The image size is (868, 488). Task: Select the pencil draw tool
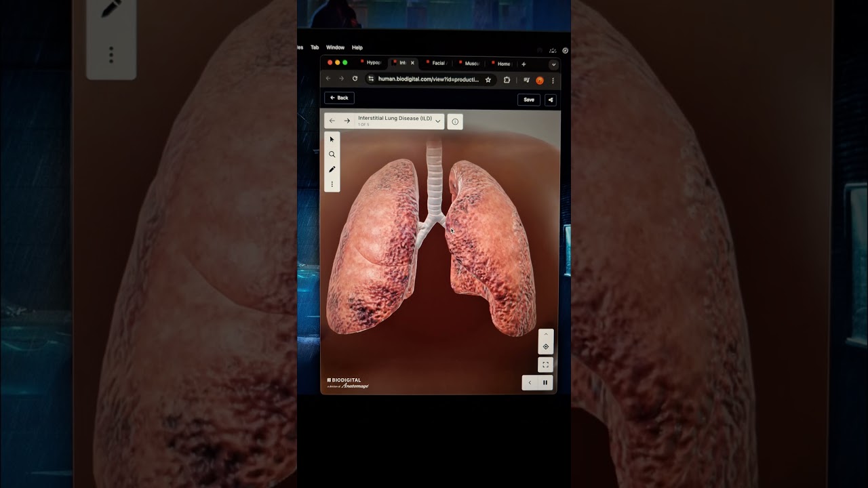(332, 169)
